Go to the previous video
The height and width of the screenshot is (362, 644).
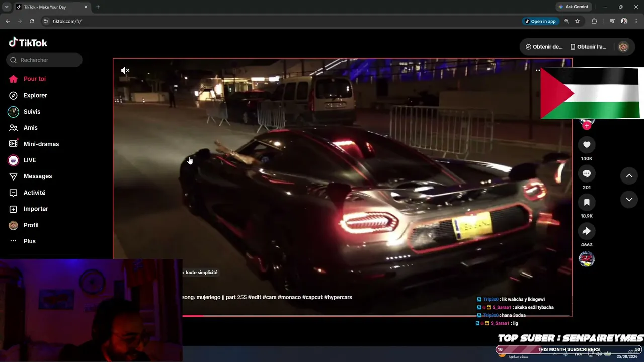coord(629,176)
